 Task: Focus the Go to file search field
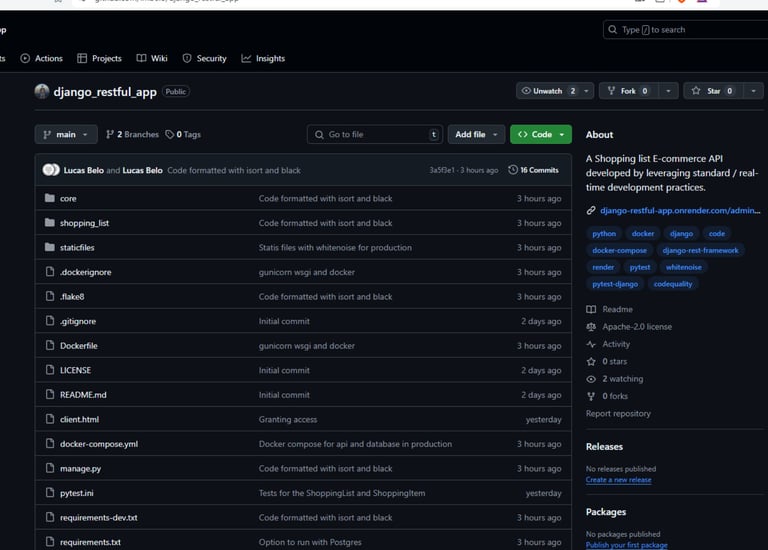coord(375,134)
